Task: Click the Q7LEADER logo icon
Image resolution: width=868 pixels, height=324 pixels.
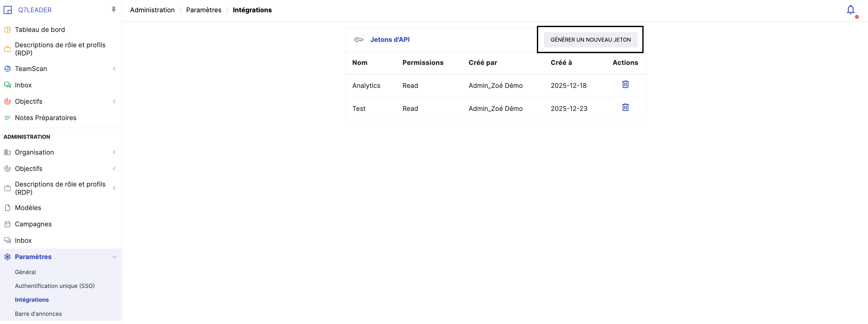Action: [x=8, y=10]
